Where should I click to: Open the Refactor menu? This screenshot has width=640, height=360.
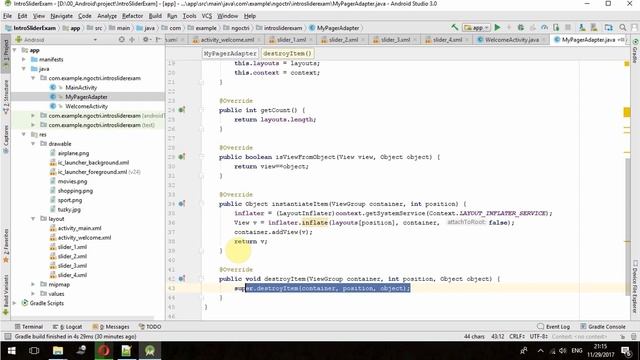(x=132, y=16)
